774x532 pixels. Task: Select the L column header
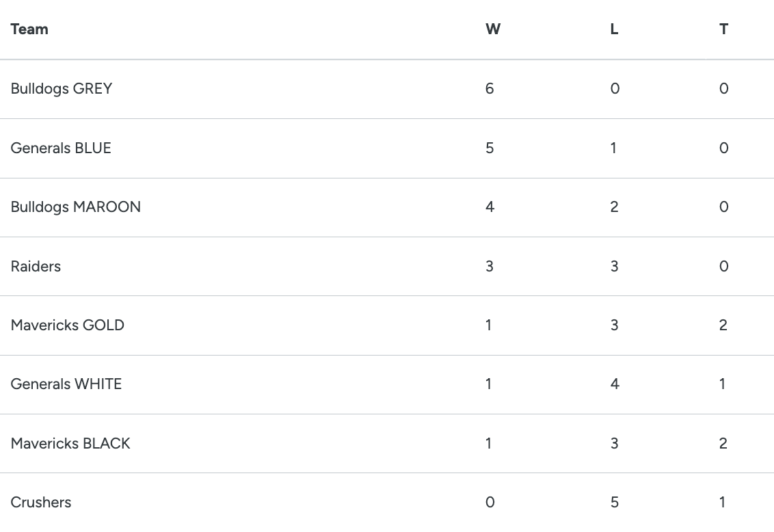pyautogui.click(x=614, y=29)
